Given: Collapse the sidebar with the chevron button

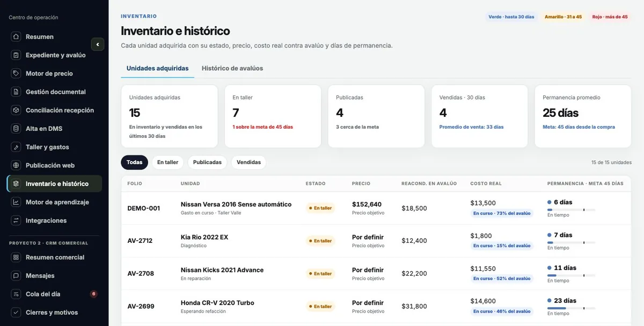Looking at the screenshot, I should (98, 45).
